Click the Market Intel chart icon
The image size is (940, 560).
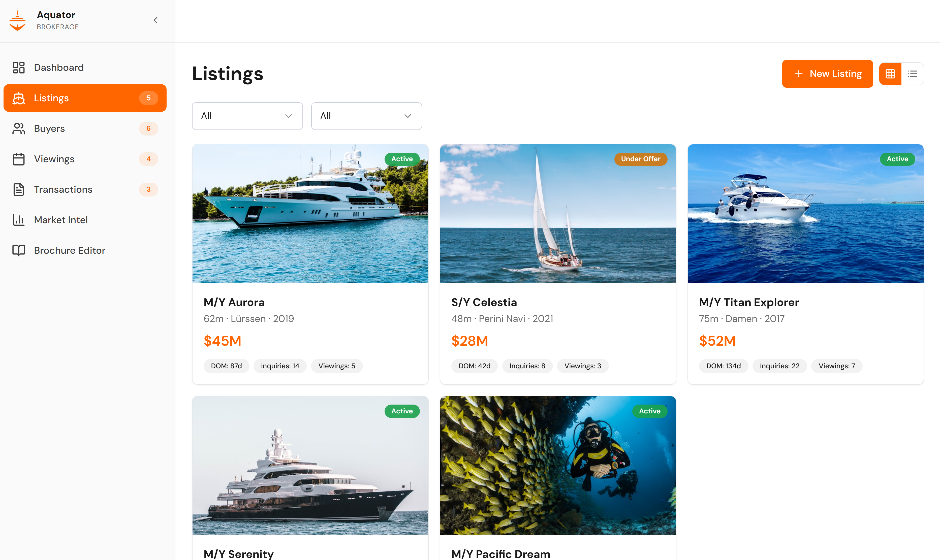[18, 220]
